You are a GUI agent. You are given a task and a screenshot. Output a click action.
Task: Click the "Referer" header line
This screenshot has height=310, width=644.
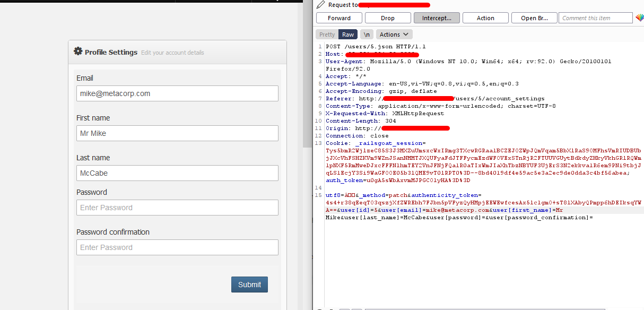tap(435, 99)
